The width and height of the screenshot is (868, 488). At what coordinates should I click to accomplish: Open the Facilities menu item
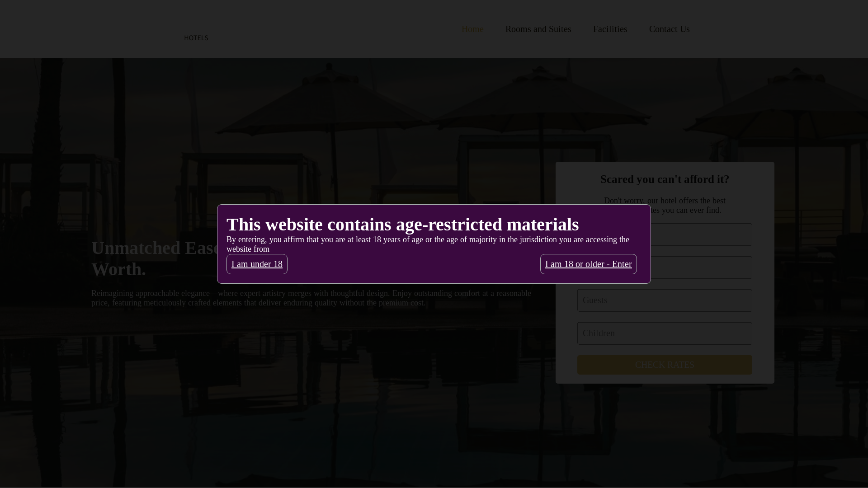(x=610, y=29)
